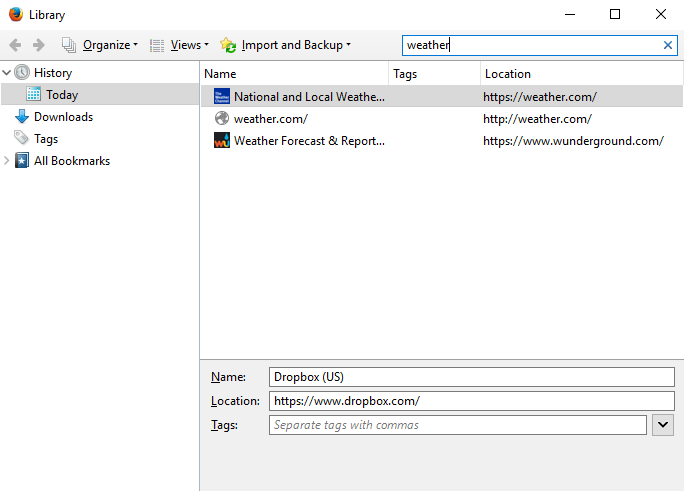Expand the All Bookmarks tree node

click(7, 160)
